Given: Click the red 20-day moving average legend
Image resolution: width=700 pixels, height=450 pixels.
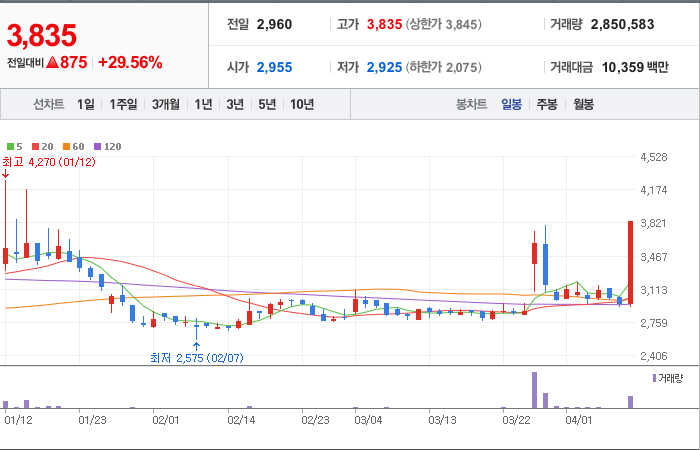Looking at the screenshot, I should [42, 146].
